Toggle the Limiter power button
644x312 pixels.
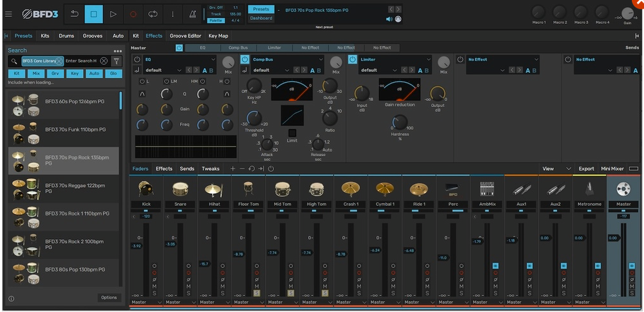[x=353, y=59]
